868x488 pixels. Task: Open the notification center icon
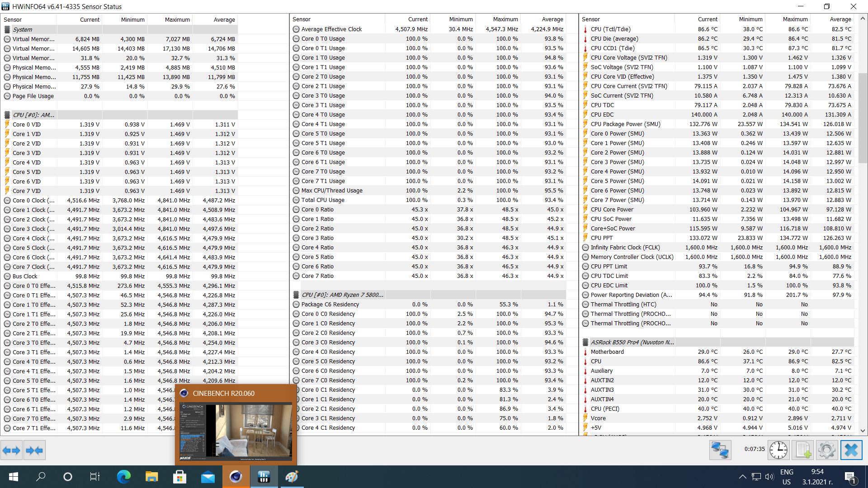(x=850, y=477)
